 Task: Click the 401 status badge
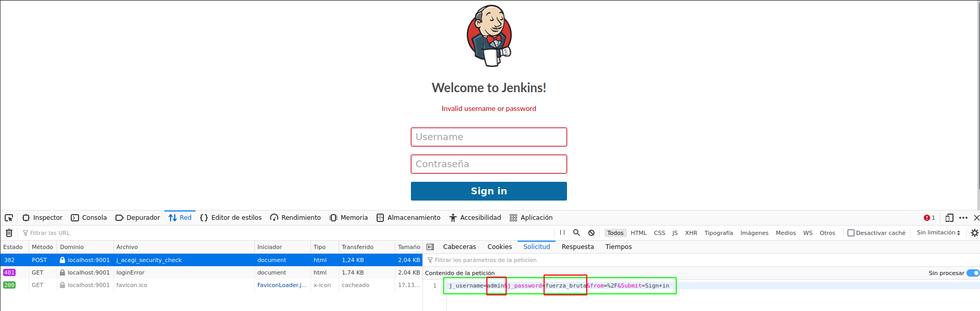click(9, 272)
